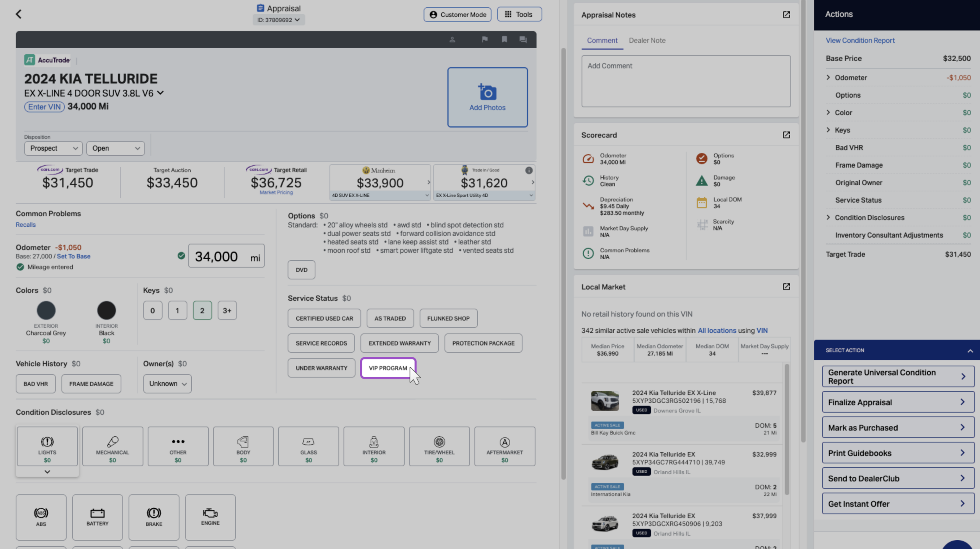Choose the Charcoal Grey exterior color swatch
This screenshot has width=980, height=549.
[46, 310]
